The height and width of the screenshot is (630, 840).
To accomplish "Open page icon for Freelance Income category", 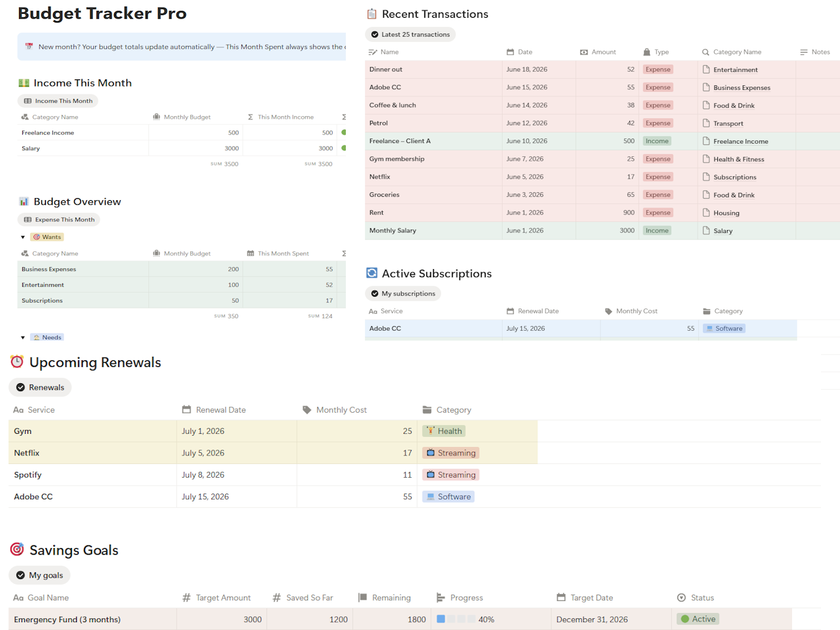I will tap(706, 141).
